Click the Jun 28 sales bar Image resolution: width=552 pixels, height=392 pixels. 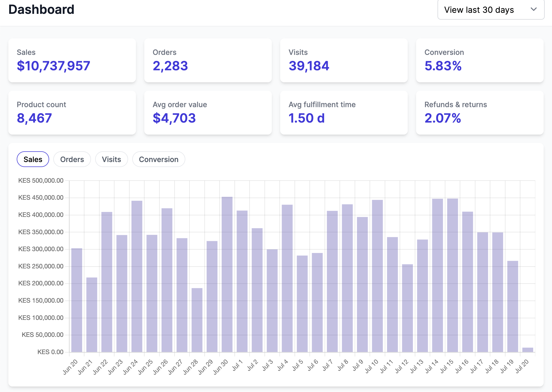(197, 320)
